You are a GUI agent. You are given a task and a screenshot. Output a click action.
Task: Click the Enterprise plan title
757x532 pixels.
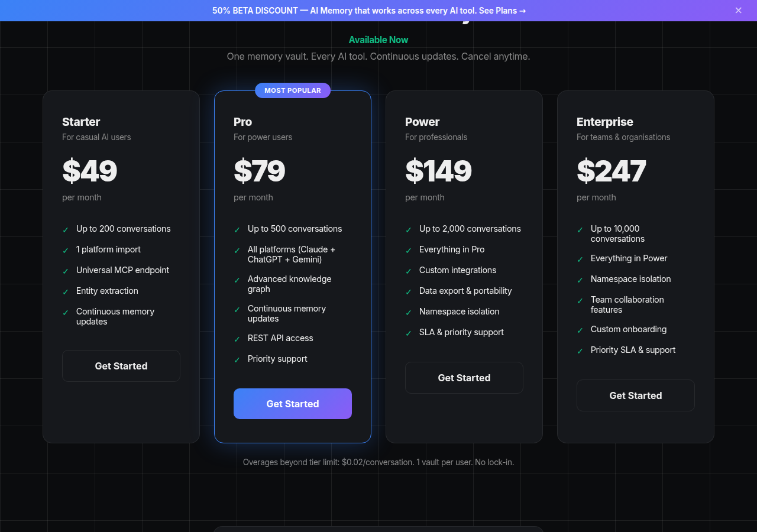[x=604, y=122]
